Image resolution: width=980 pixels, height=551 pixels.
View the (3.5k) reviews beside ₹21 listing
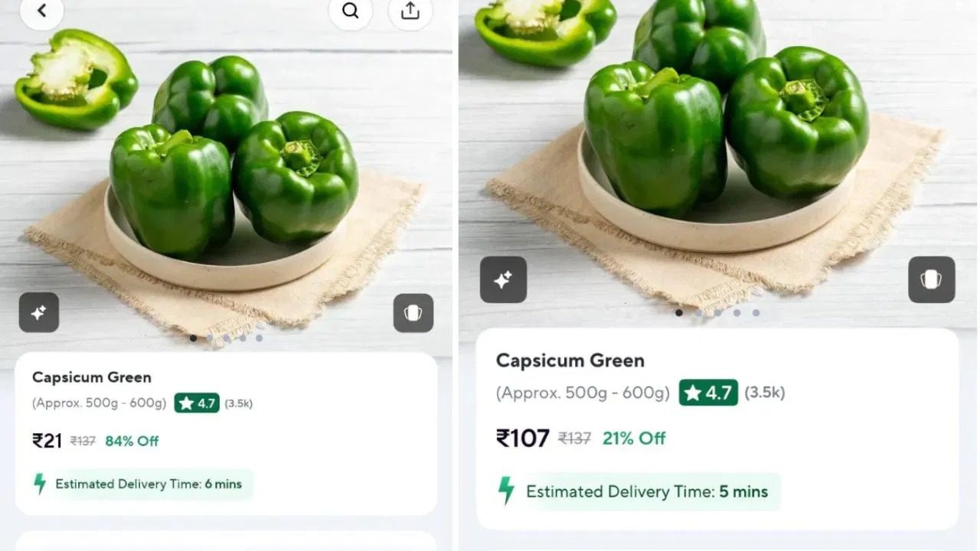pyautogui.click(x=237, y=403)
